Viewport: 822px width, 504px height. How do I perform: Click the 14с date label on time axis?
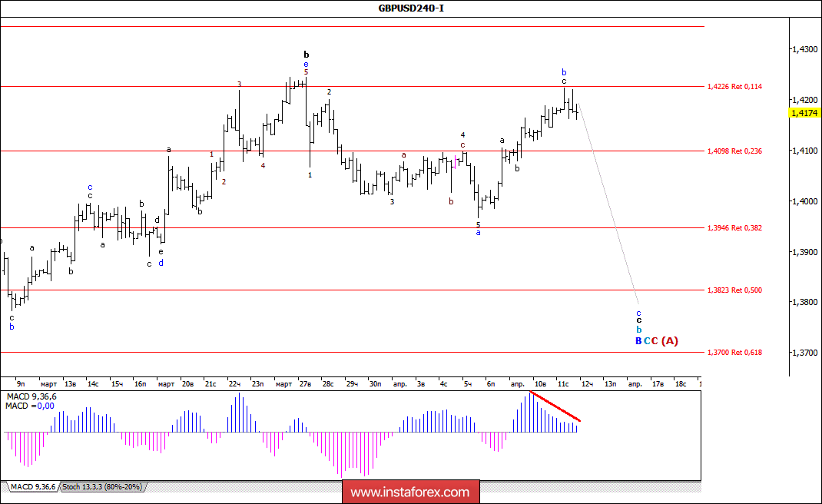click(93, 384)
